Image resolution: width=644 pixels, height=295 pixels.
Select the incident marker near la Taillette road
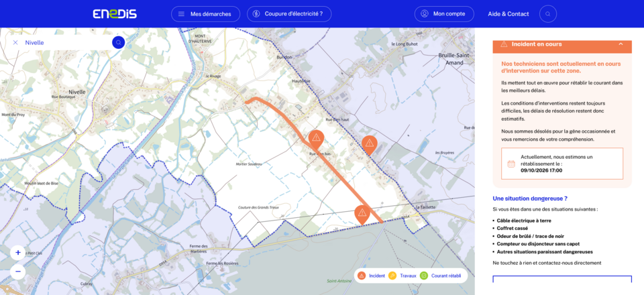[362, 215]
